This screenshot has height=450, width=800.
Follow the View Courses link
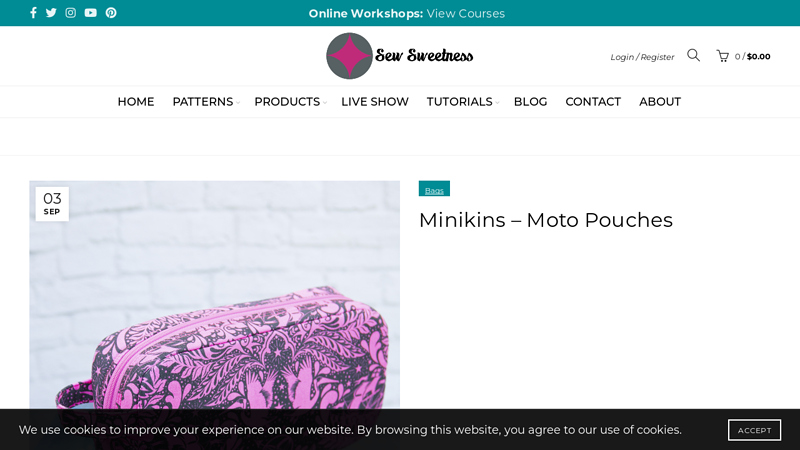coord(465,13)
